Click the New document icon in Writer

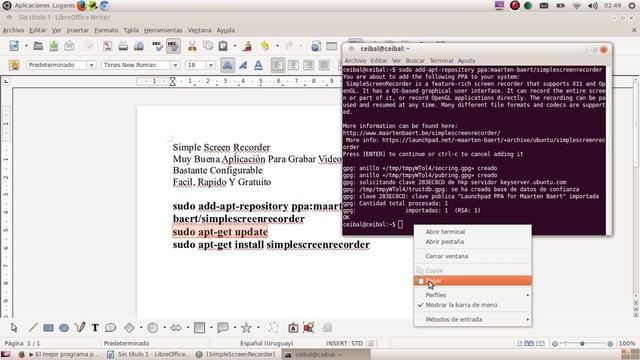[x=14, y=46]
